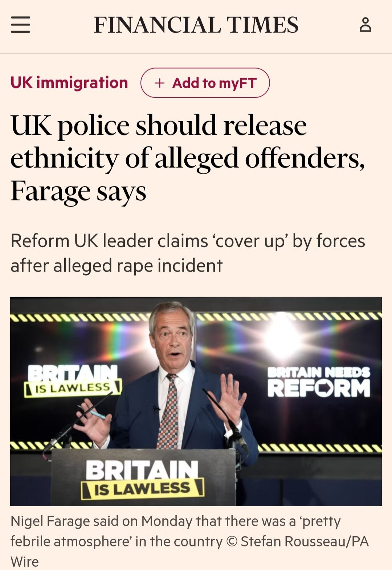
Task: Open the hamburger navigation menu
Action: (x=20, y=25)
